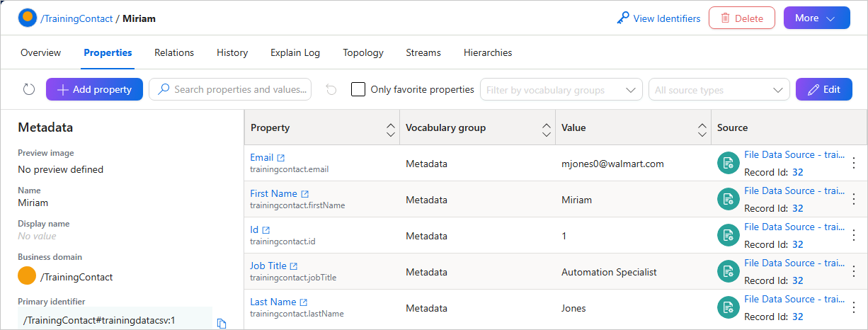The width and height of the screenshot is (868, 330).
Task: Expand the More dropdown button
Action: (x=817, y=18)
